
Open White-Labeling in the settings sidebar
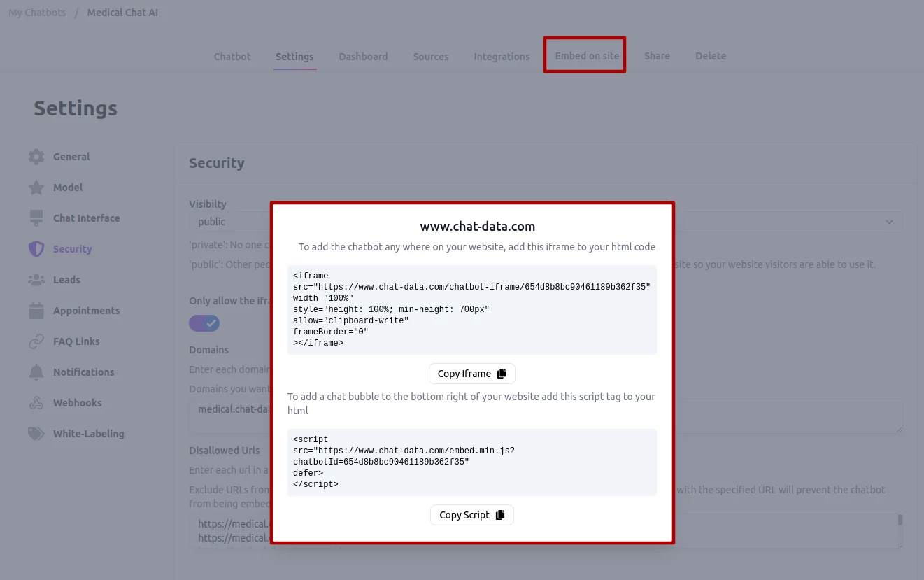click(89, 434)
